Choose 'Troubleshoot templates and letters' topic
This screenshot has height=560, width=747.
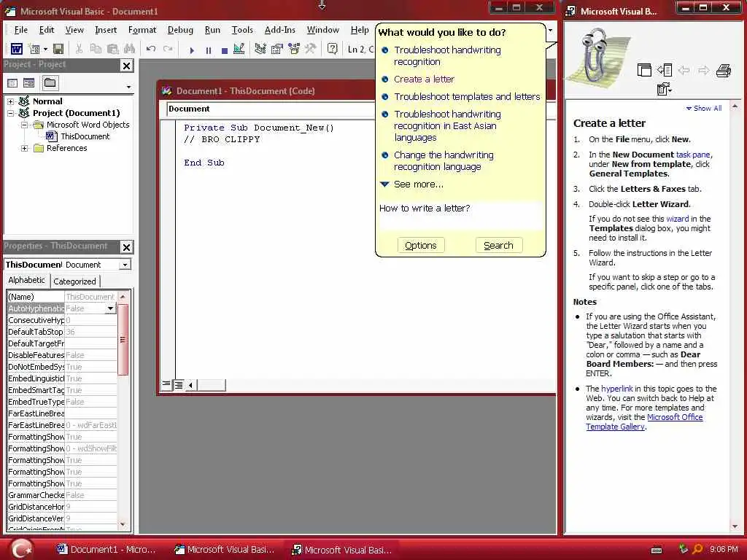(x=467, y=97)
